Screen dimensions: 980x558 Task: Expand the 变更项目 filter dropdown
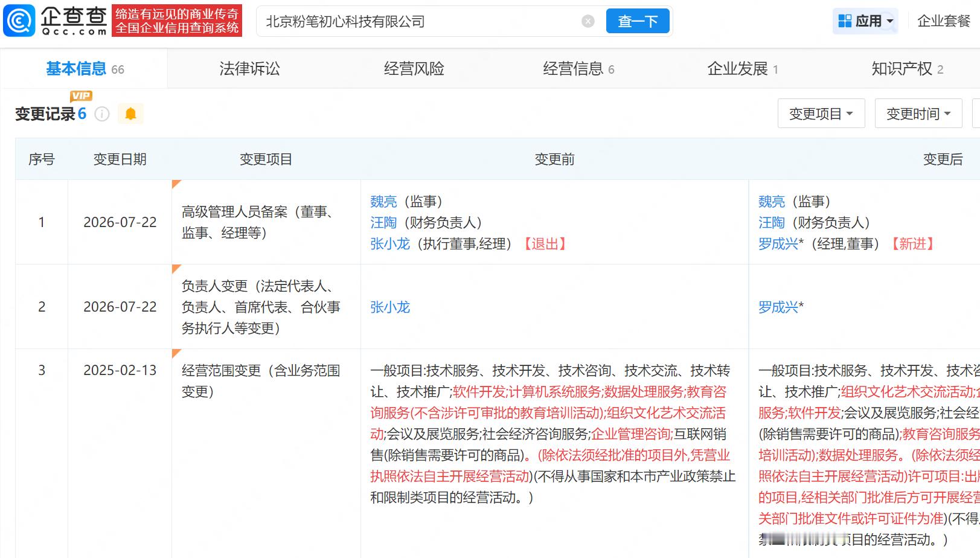pos(821,114)
